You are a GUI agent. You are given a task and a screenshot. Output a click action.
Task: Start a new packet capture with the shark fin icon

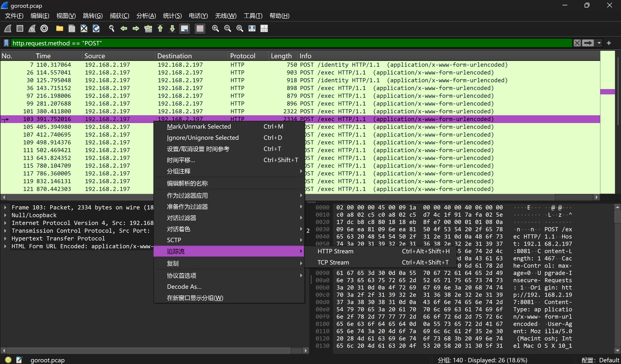8,29
